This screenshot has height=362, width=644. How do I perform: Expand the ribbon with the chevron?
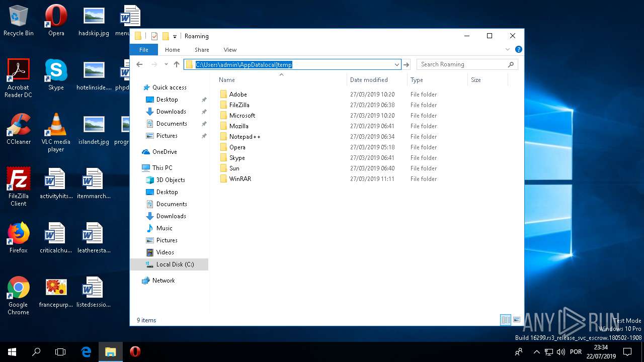508,49
